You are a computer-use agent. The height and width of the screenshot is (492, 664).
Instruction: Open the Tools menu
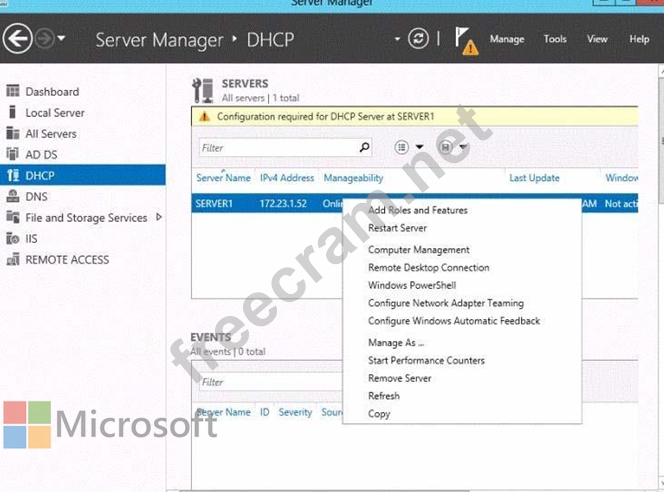pyautogui.click(x=555, y=39)
